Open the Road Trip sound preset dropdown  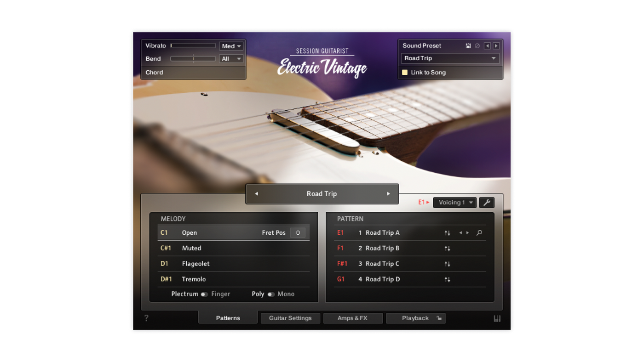coord(450,58)
